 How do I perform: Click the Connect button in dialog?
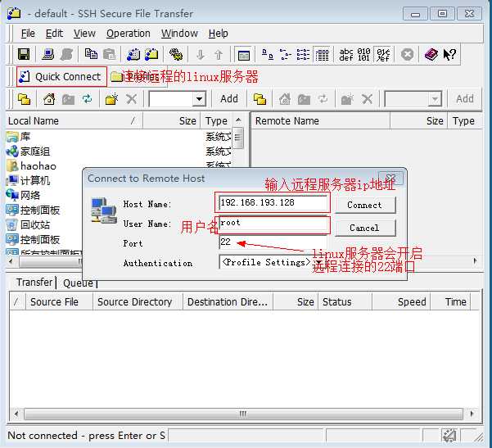point(365,205)
